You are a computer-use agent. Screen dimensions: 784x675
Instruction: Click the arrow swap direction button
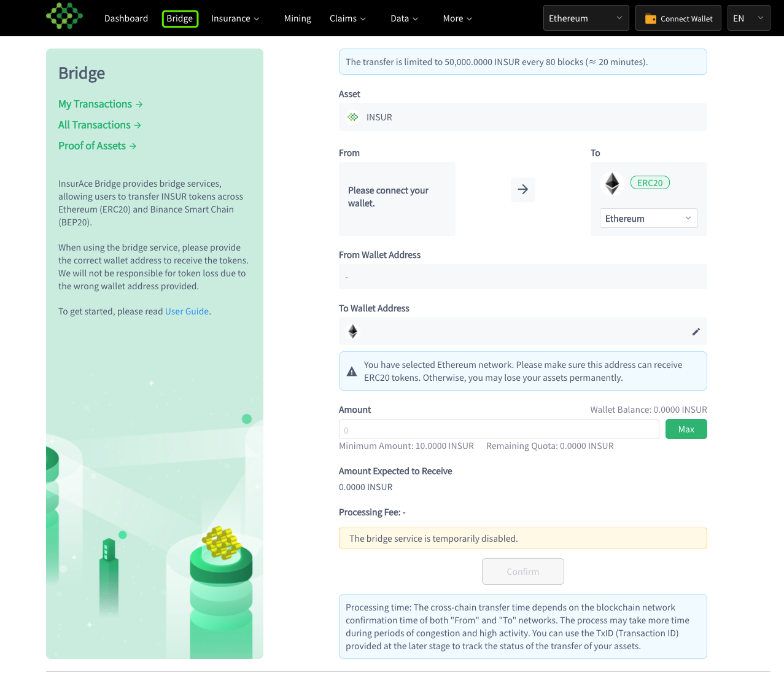tap(523, 189)
